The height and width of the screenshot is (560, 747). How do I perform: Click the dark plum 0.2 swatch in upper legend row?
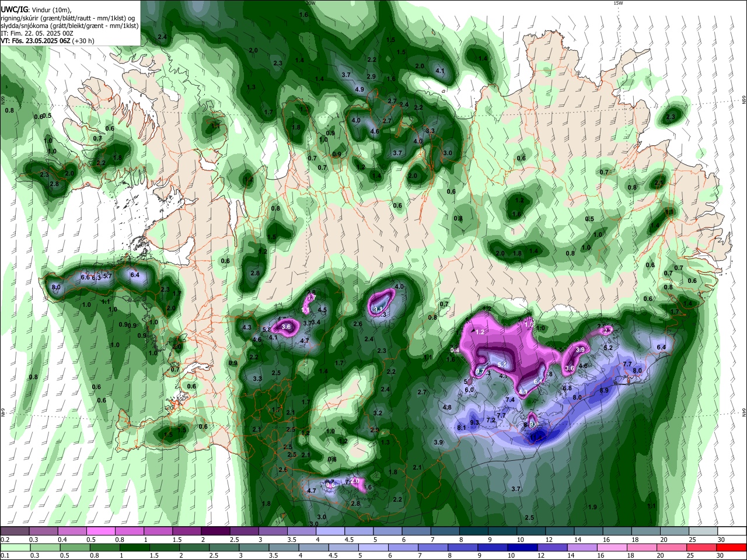point(15,531)
